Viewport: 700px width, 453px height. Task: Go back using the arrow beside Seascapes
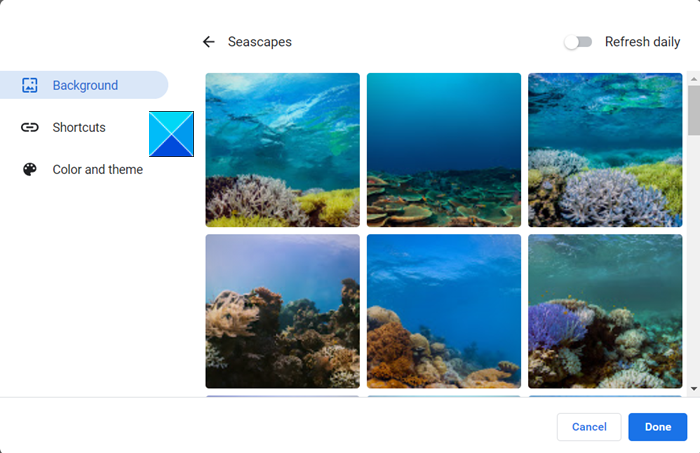(x=208, y=42)
